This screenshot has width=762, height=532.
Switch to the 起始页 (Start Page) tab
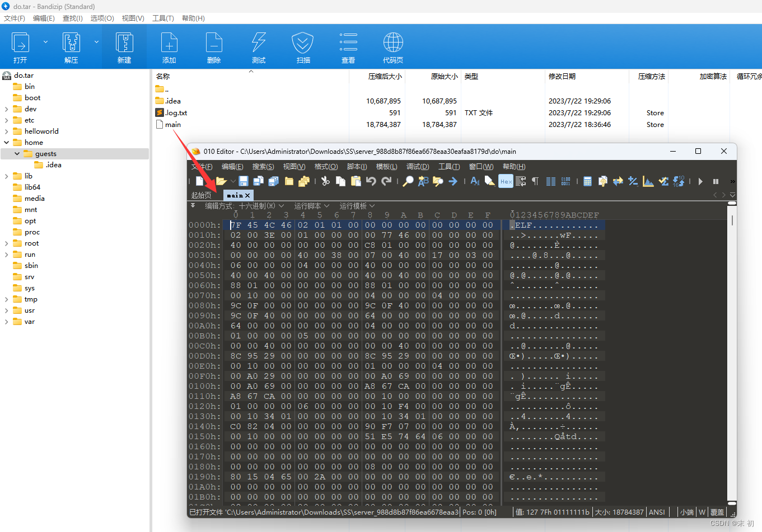click(x=201, y=195)
